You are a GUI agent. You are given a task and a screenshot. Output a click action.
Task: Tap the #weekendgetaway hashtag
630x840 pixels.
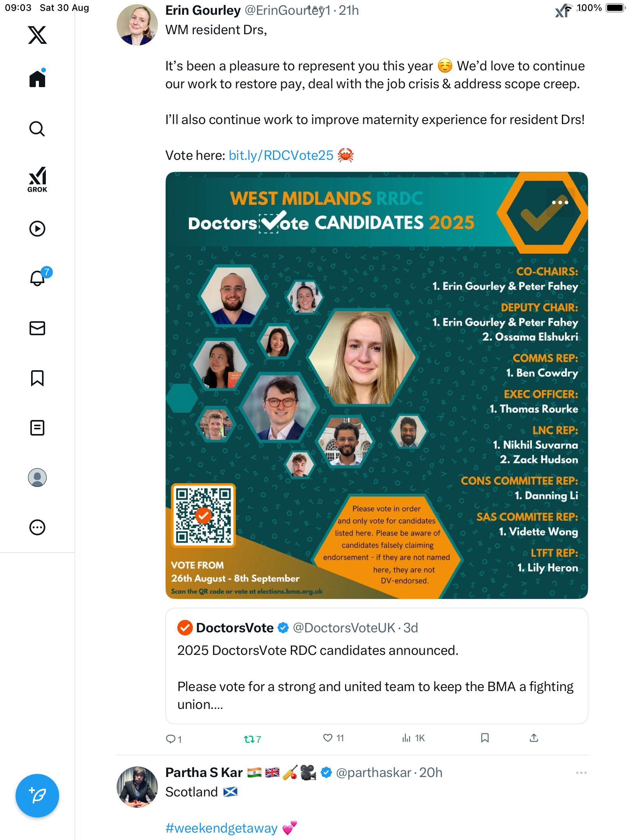coord(221,828)
